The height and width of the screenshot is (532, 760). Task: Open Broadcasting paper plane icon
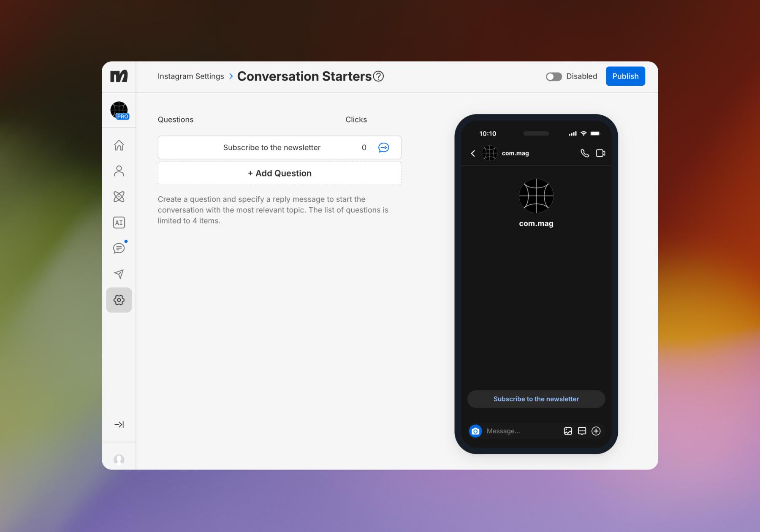pyautogui.click(x=119, y=274)
